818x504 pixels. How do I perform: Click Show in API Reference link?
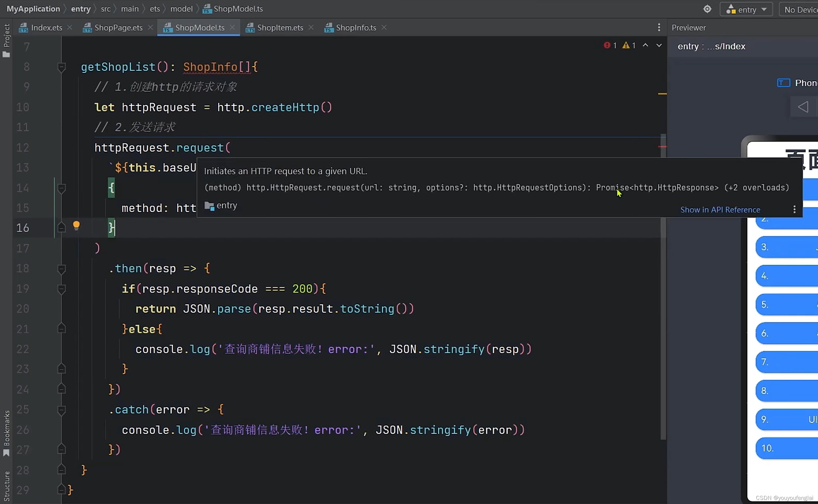[720, 210]
